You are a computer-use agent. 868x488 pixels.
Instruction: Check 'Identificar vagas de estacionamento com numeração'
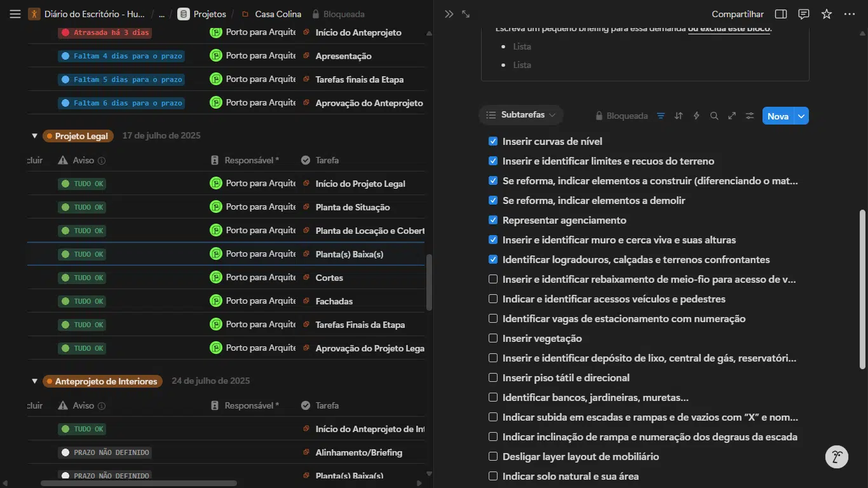pyautogui.click(x=493, y=318)
